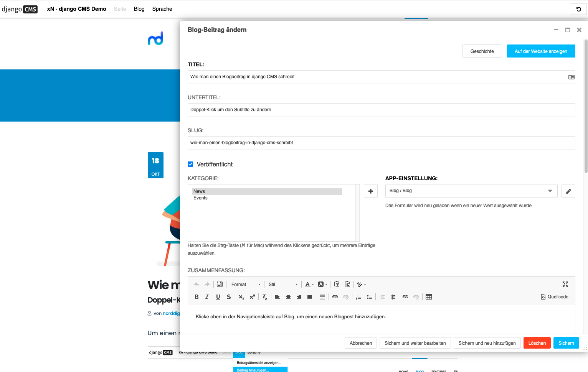Center-align the summary text
Image resolution: width=588 pixels, height=372 pixels.
point(288,297)
